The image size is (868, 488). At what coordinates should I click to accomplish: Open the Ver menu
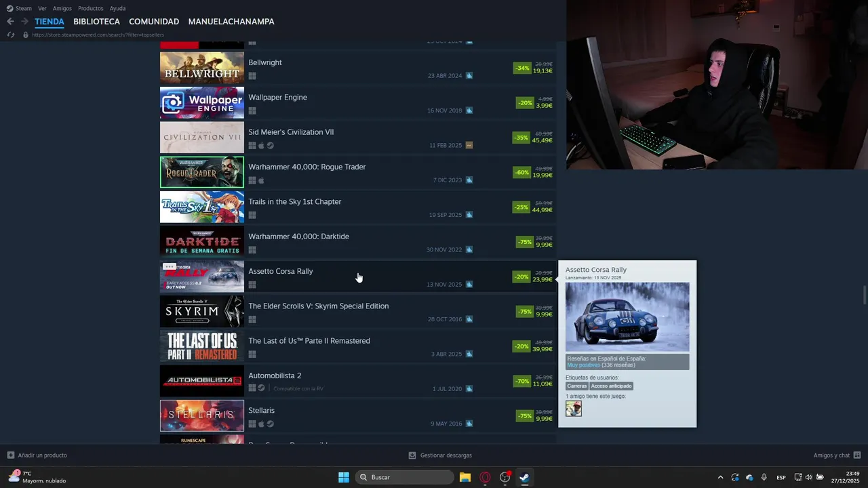[42, 8]
